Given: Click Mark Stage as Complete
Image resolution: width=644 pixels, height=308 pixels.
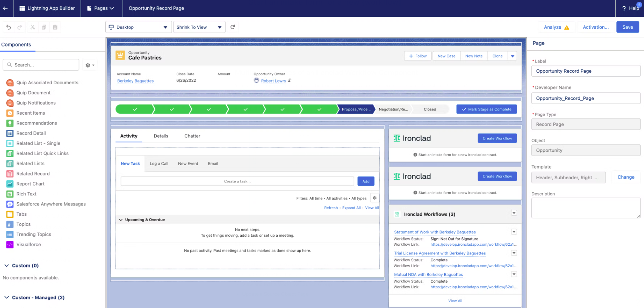Looking at the screenshot, I should click(x=487, y=109).
